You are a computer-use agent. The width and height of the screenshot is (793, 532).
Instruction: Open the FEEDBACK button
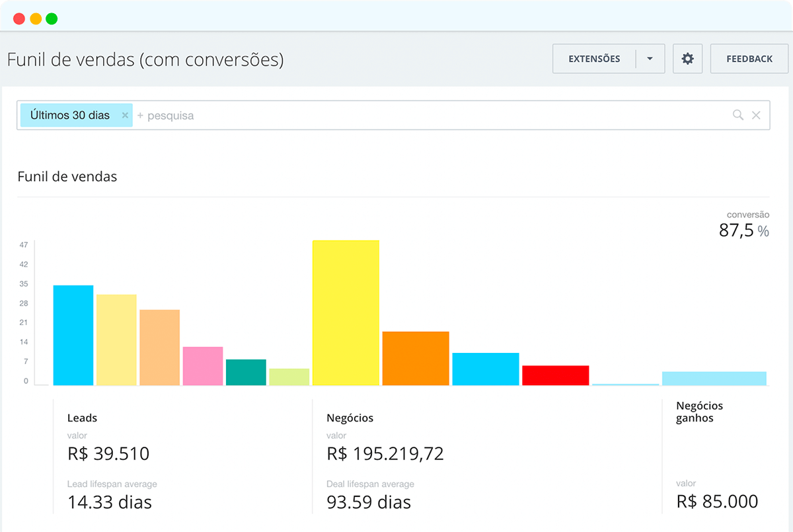[x=749, y=59]
